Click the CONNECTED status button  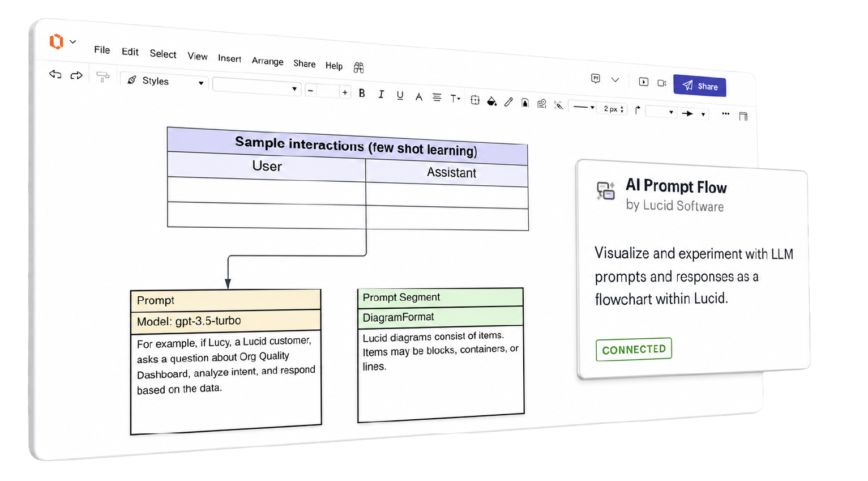634,350
